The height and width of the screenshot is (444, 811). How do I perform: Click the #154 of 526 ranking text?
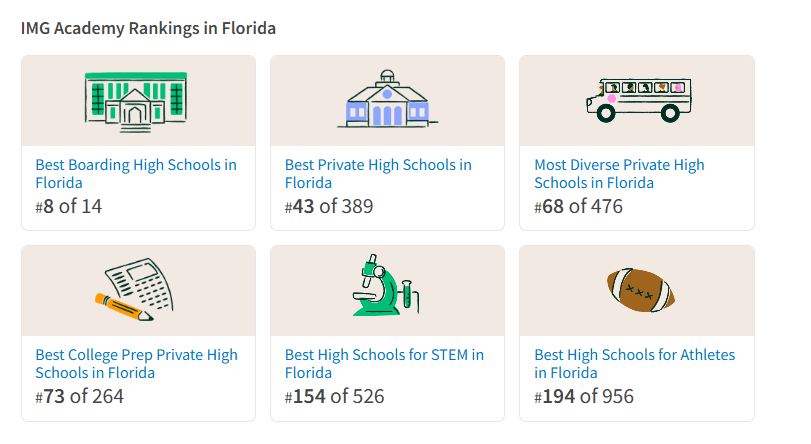pyautogui.click(x=334, y=397)
